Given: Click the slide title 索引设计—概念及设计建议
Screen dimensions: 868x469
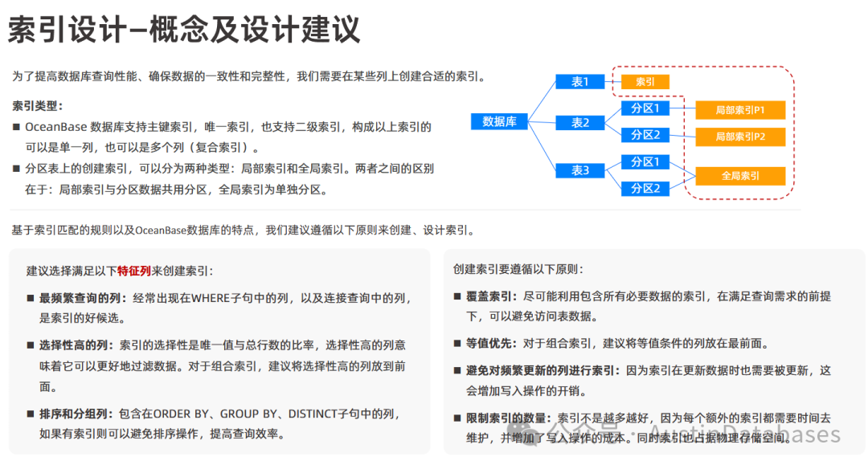Looking at the screenshot, I should (x=184, y=29).
